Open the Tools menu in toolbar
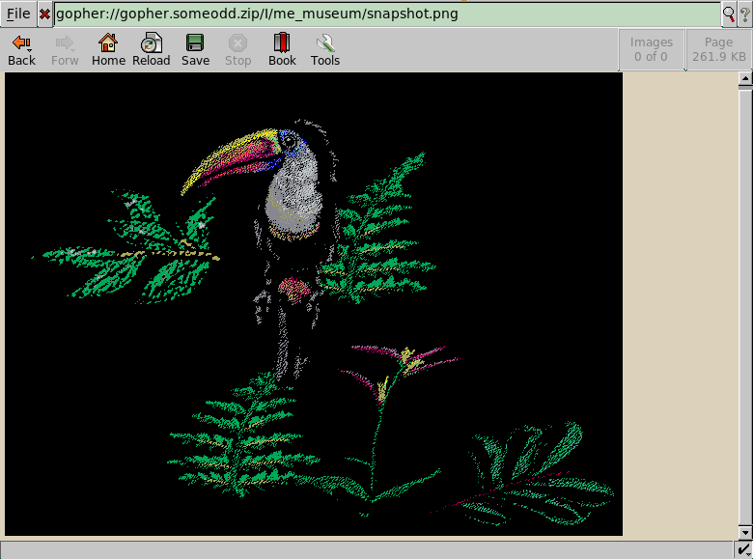The height and width of the screenshot is (560, 753). click(325, 50)
